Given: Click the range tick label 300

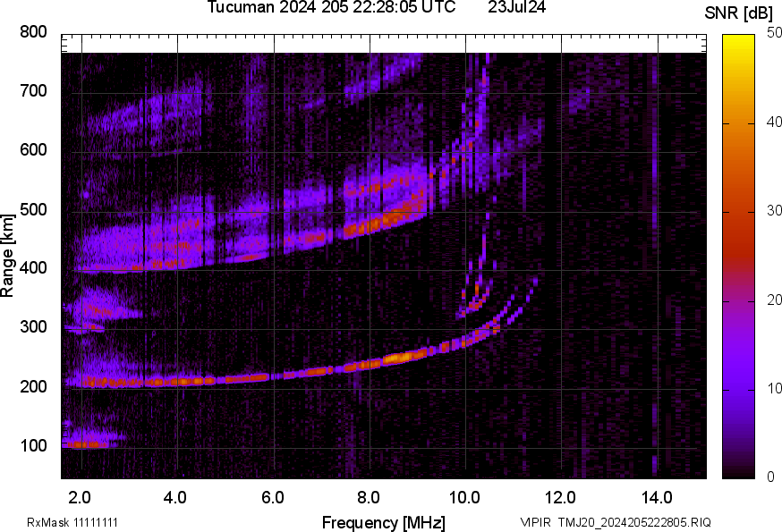Looking at the screenshot, I should tap(33, 327).
